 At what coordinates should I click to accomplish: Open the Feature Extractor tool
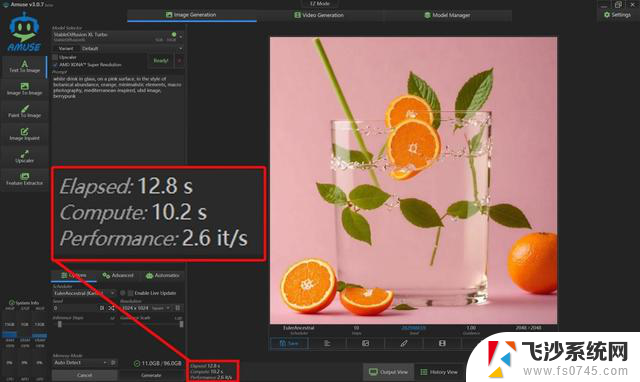click(24, 179)
